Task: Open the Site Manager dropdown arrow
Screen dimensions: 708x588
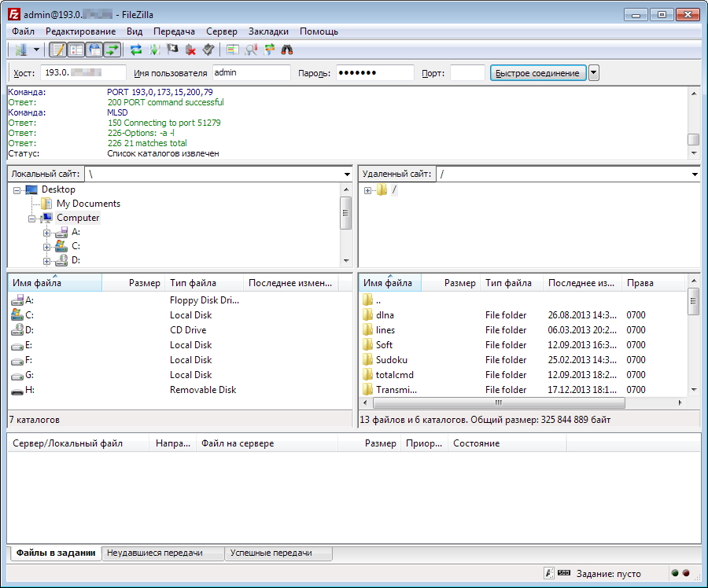Action: (36, 50)
